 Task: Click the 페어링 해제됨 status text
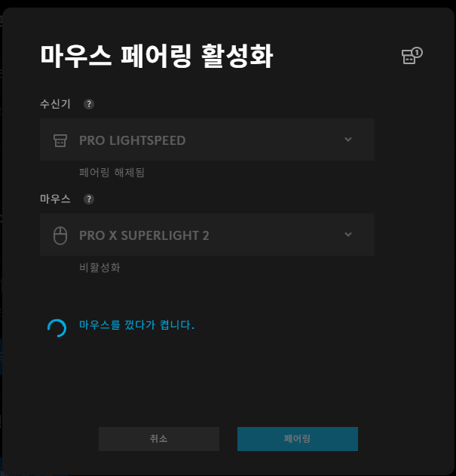[x=112, y=173]
